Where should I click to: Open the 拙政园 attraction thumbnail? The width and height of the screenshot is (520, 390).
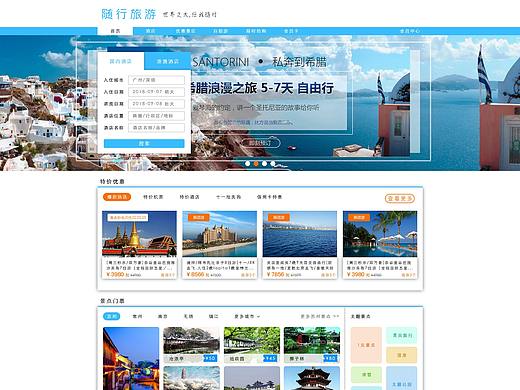252,345
